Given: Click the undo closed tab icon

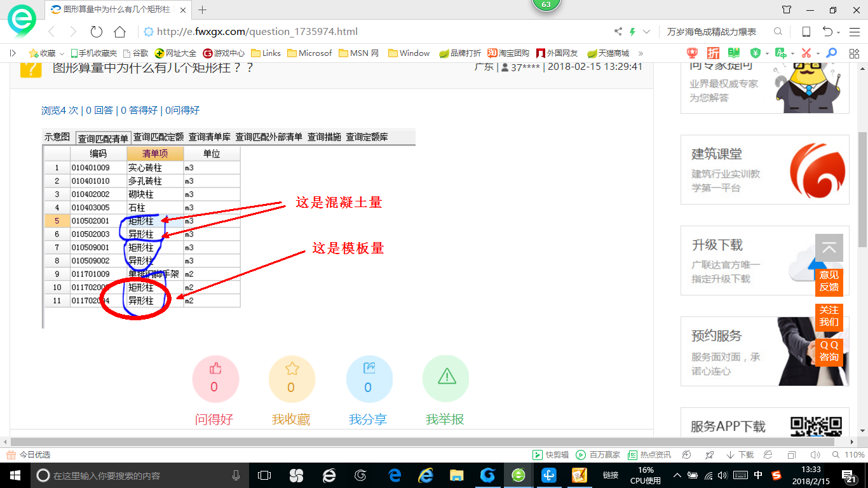Looking at the screenshot, I should coord(827,32).
